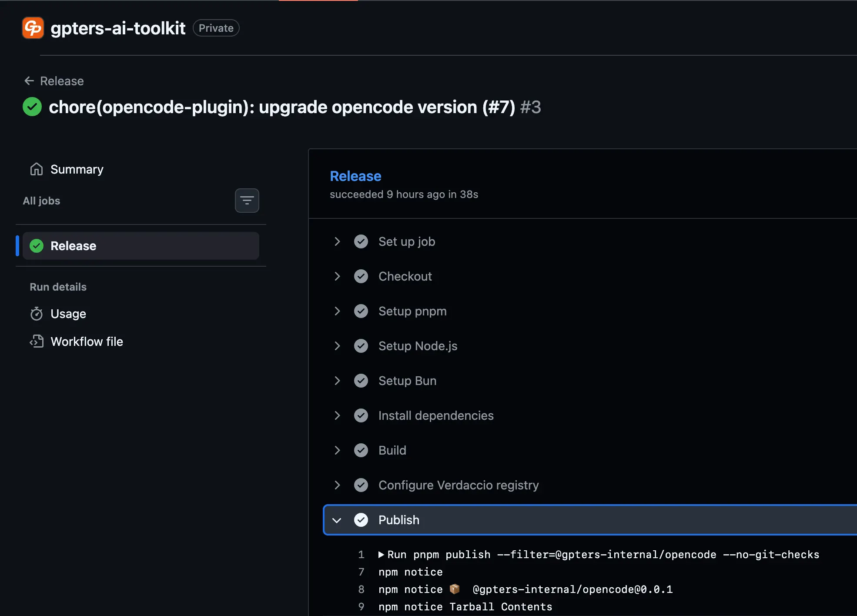Expand the Configure Verdaccio registry step
This screenshot has height=616, width=857.
(x=337, y=485)
